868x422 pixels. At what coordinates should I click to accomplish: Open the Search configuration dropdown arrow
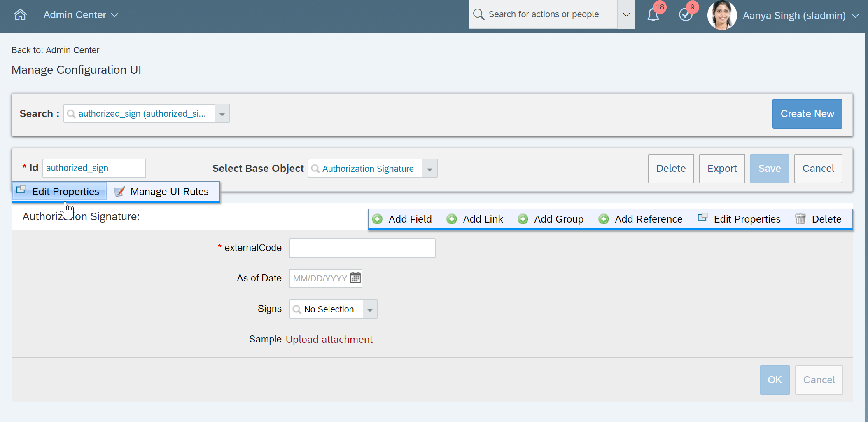click(222, 114)
